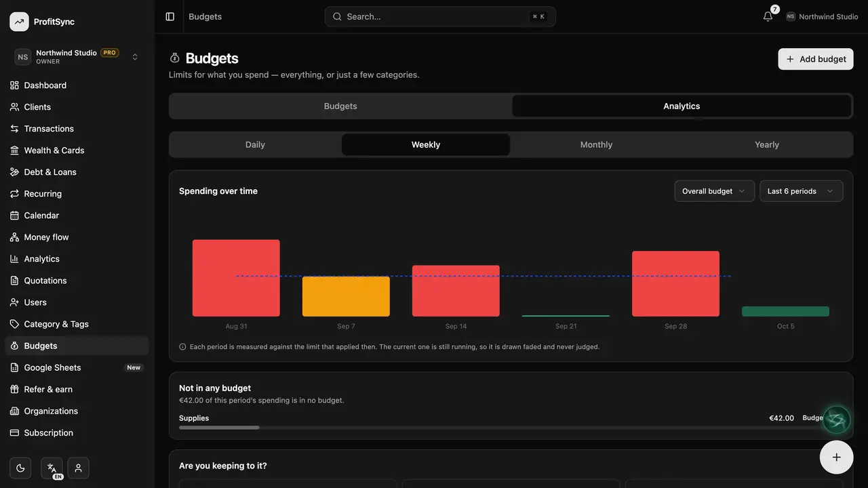Click the floating plus button

point(836,457)
